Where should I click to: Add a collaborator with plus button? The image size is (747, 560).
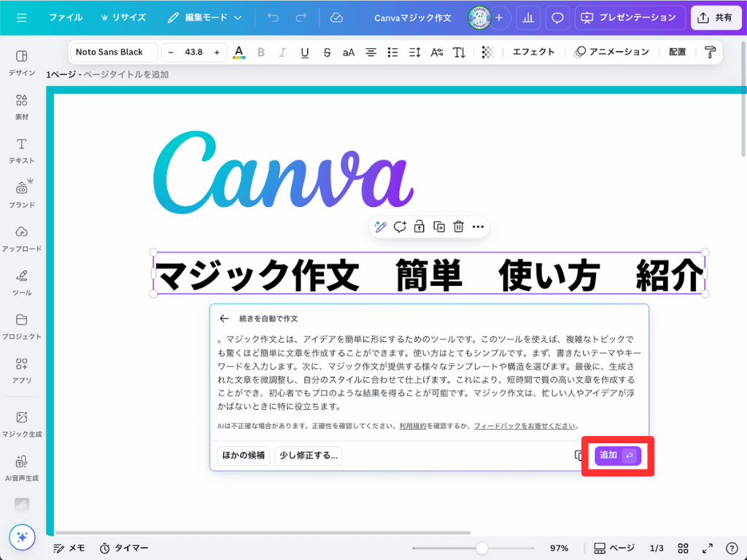[x=499, y=17]
